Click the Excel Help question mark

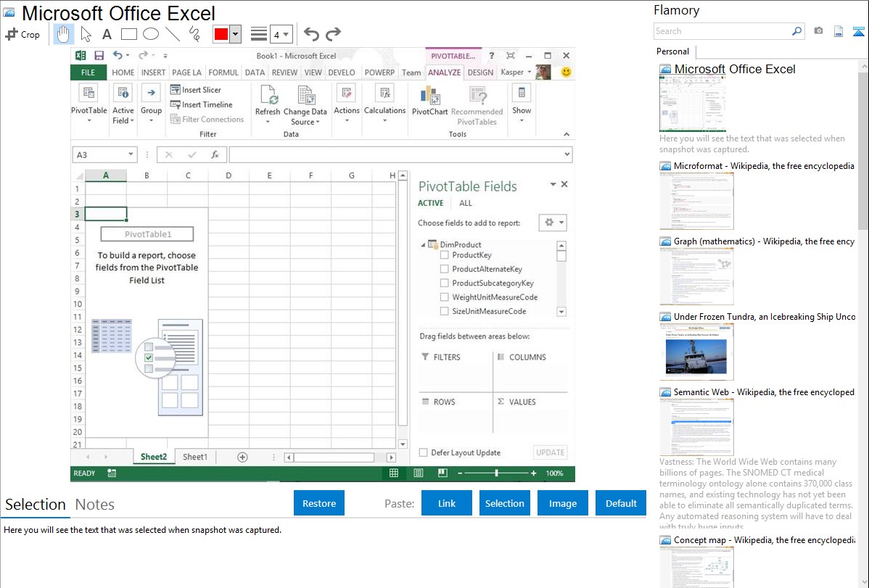(x=491, y=55)
